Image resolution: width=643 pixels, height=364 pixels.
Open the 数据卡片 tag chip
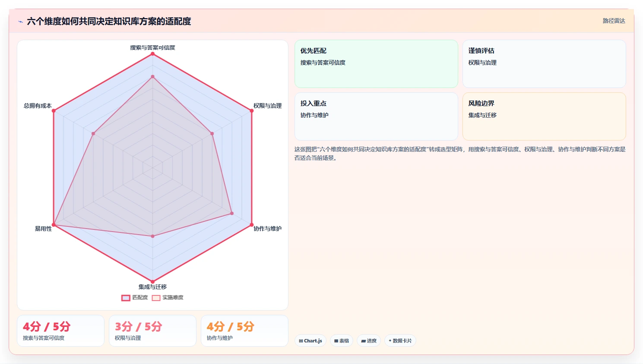(400, 341)
